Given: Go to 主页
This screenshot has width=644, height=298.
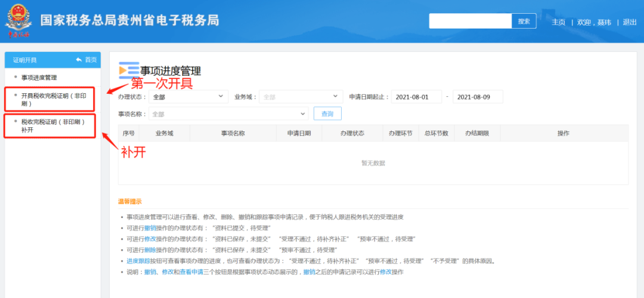Looking at the screenshot, I should click(558, 22).
